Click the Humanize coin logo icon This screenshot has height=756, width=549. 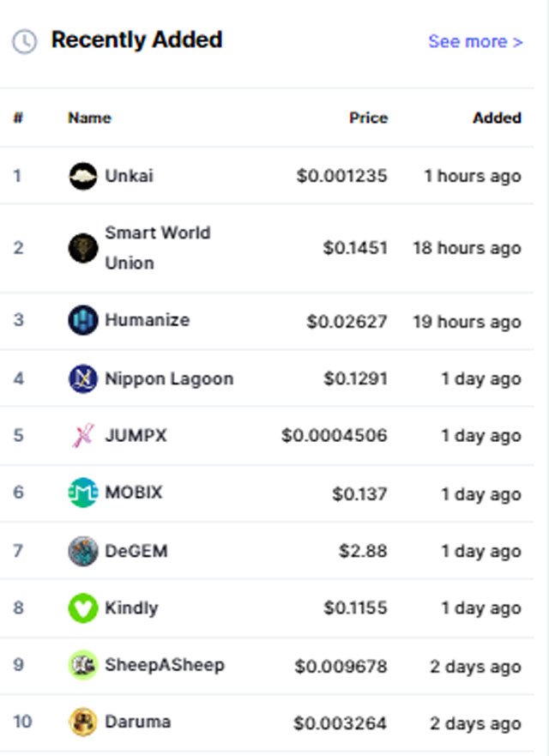click(x=83, y=320)
